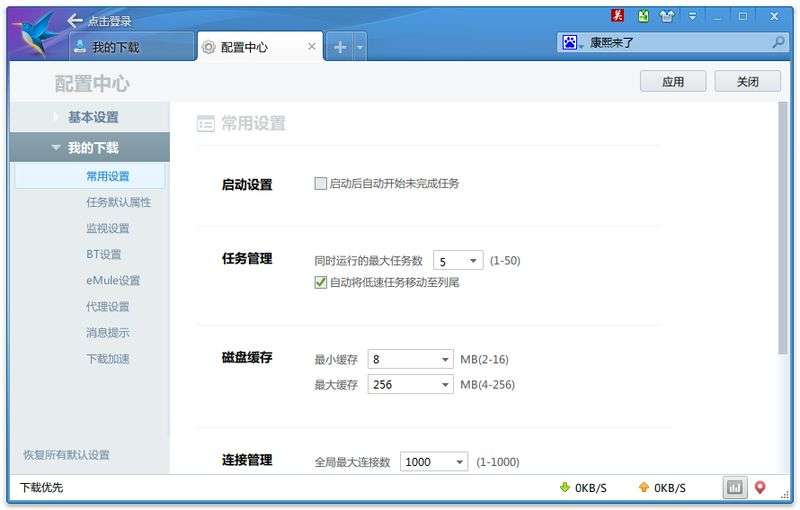Click the Baidu paw search engine icon
The image size is (800, 510).
pos(570,42)
